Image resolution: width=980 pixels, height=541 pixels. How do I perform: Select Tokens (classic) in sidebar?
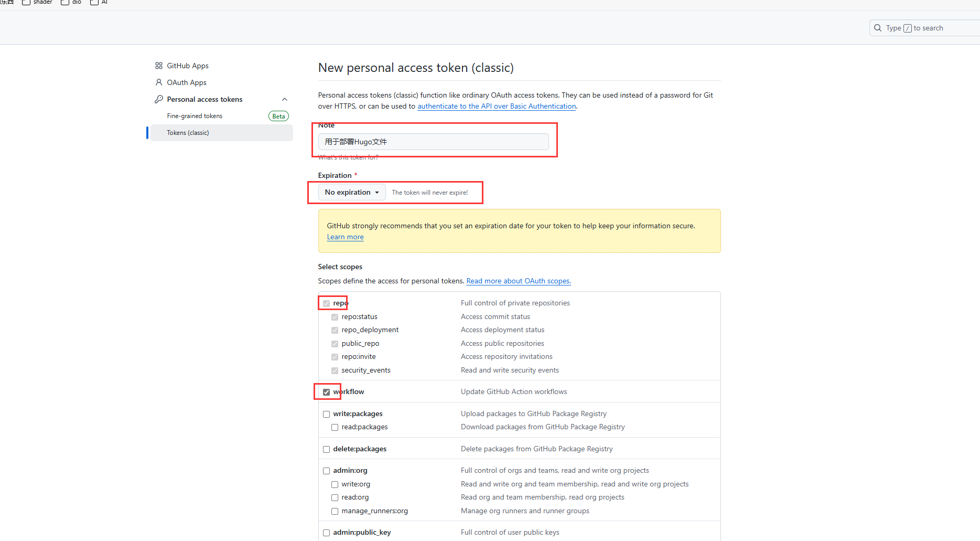click(x=188, y=133)
